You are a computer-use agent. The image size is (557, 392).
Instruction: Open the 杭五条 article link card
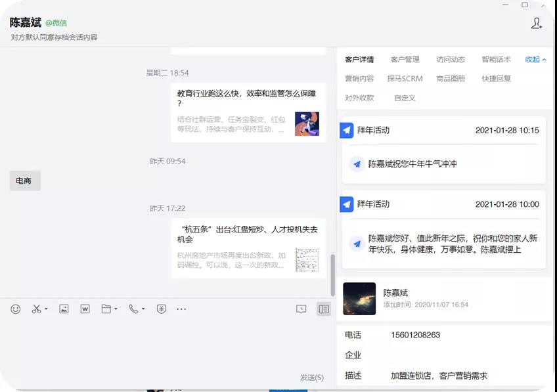tap(248, 248)
